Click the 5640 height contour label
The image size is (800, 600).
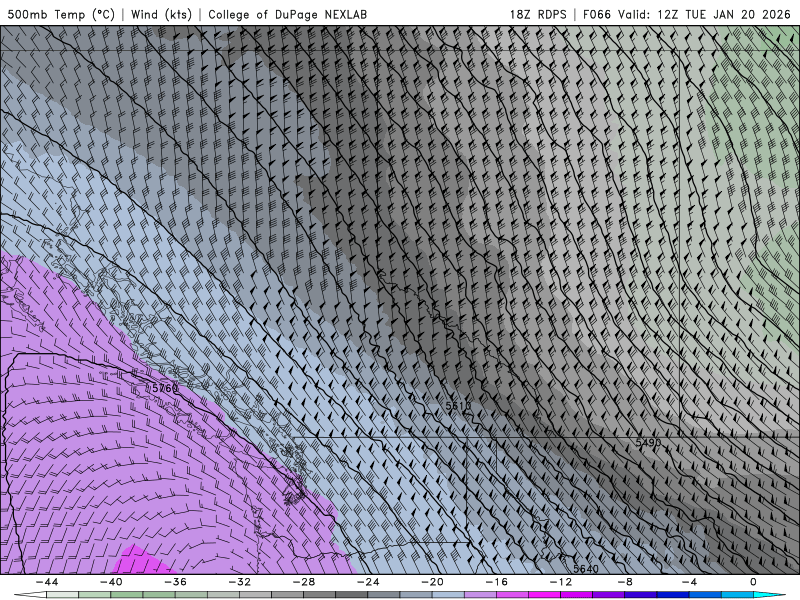(586, 569)
